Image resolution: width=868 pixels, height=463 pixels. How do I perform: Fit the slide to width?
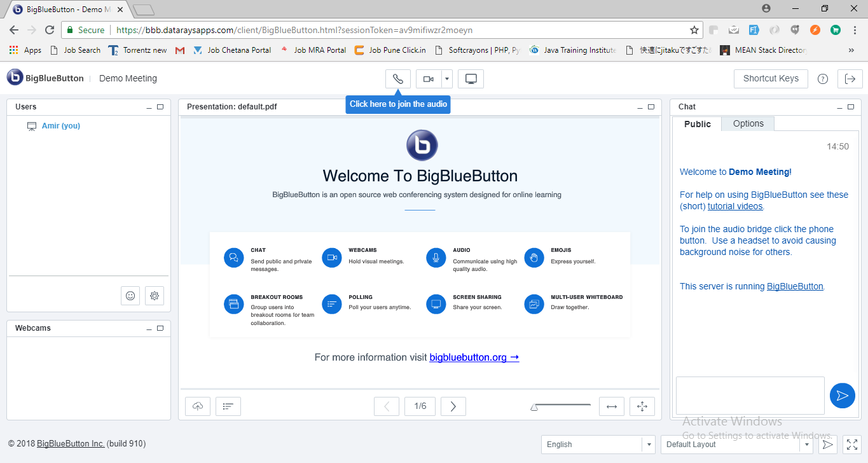click(611, 406)
